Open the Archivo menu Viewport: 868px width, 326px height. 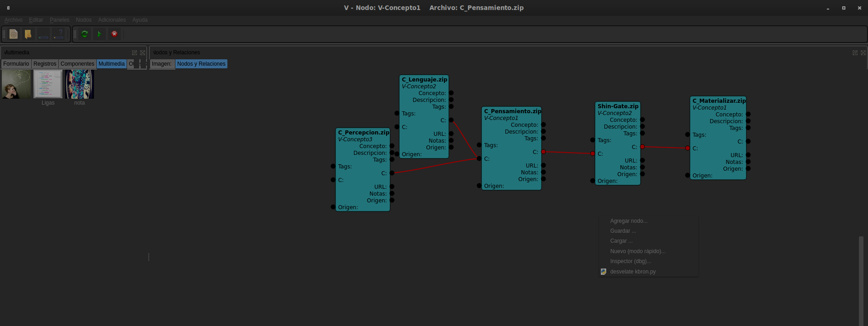point(14,20)
